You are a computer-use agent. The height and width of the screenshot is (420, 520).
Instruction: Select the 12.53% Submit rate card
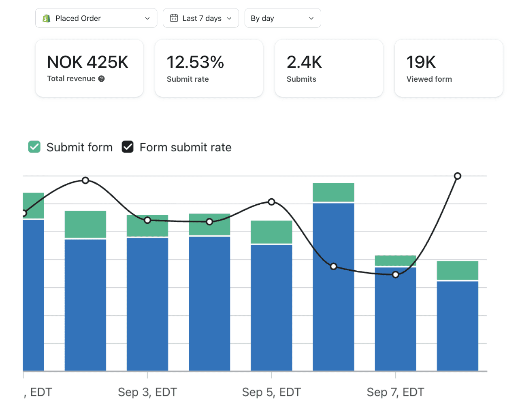209,68
